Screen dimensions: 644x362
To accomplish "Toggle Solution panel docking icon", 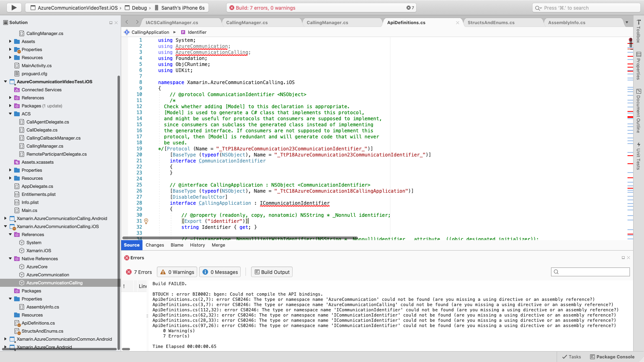I will click(111, 23).
